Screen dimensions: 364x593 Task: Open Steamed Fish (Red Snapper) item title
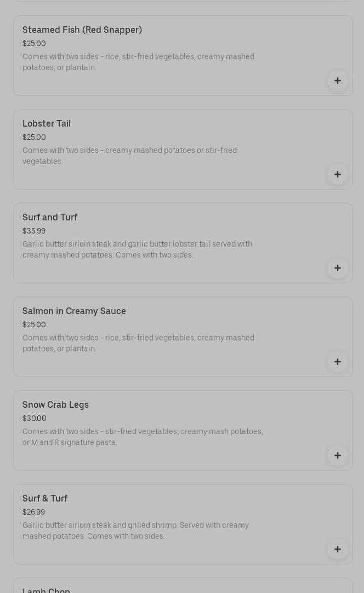pyautogui.click(x=82, y=30)
